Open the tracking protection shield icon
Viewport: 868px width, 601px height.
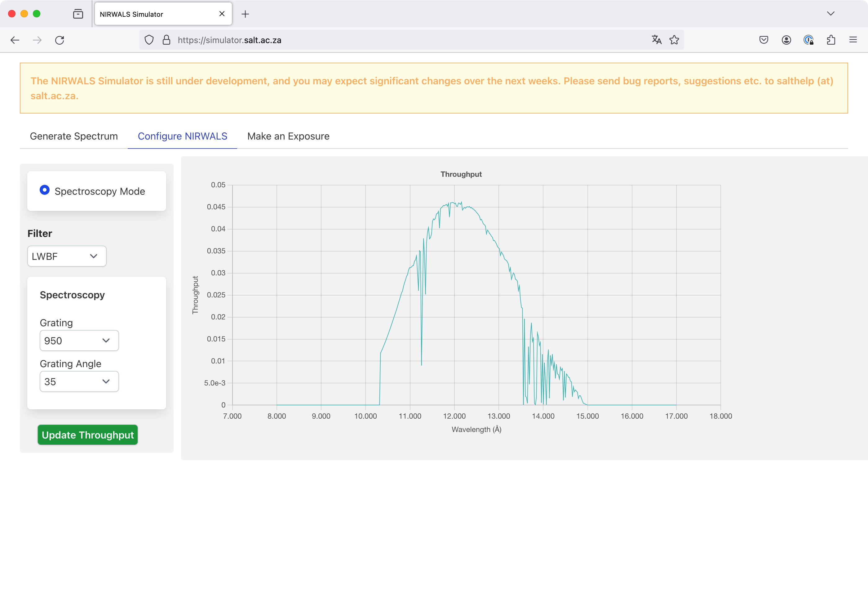[x=149, y=40]
